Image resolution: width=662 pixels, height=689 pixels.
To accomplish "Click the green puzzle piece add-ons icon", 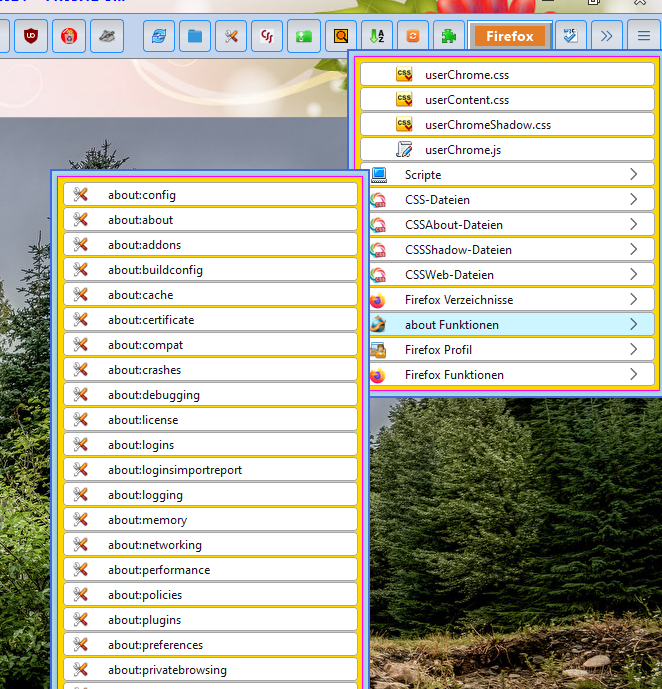I will point(448,37).
